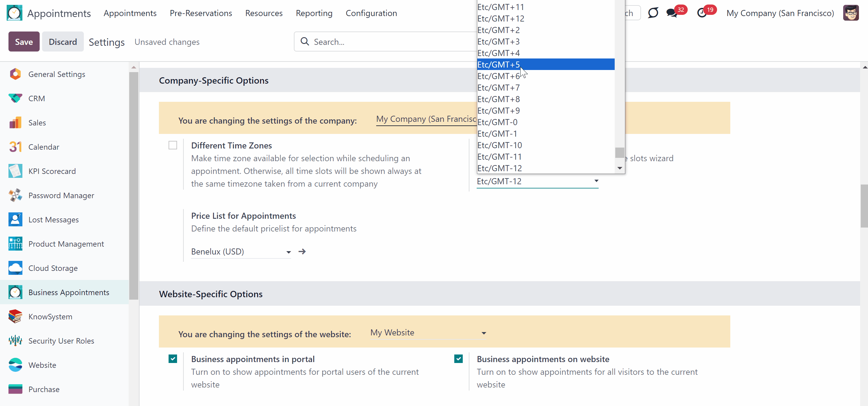The width and height of the screenshot is (868, 406).
Task: Click the main page scrollbar thumb
Action: pyautogui.click(x=864, y=206)
